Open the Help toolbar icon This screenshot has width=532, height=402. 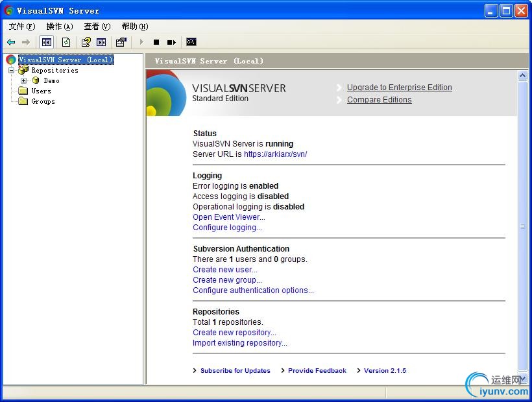(86, 42)
